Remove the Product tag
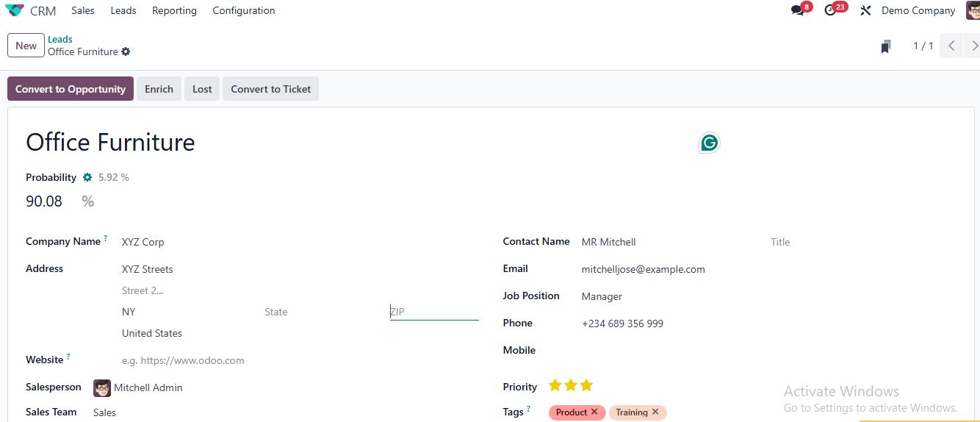Viewport: 980px width, 422px height. [594, 412]
